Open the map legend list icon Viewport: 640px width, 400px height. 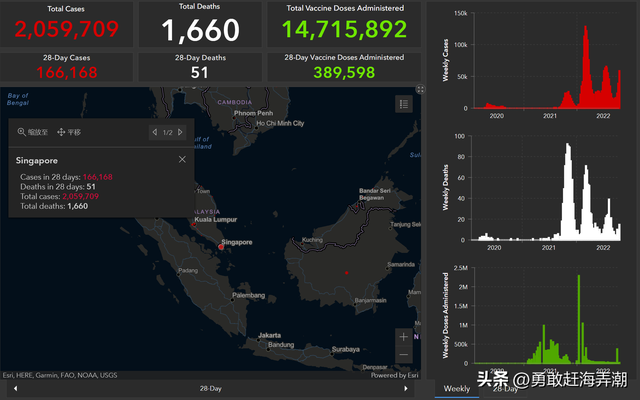point(403,103)
